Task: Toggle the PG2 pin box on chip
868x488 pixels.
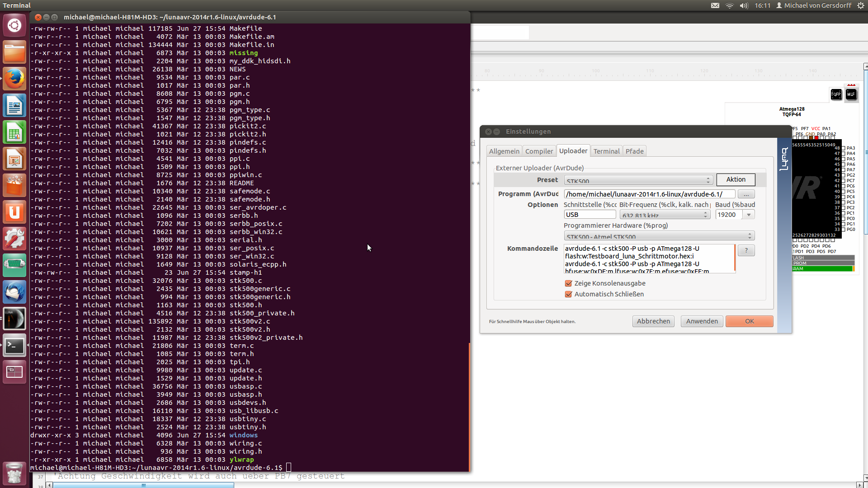Action: point(843,175)
